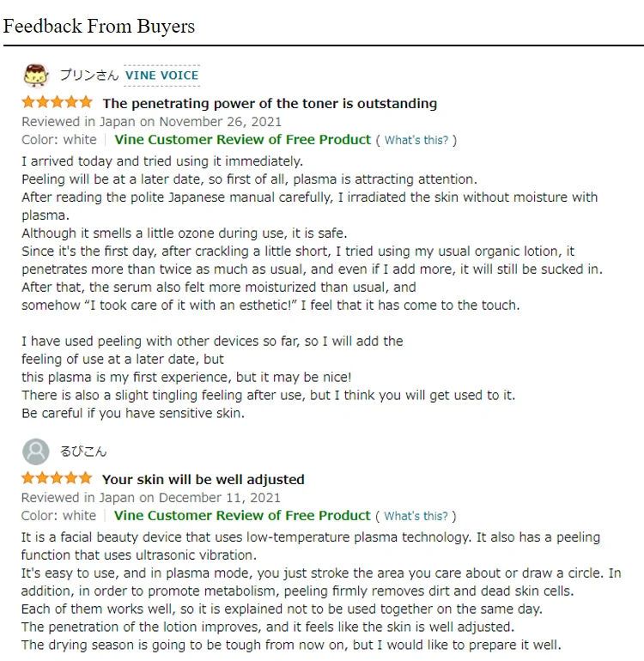Image resolution: width=644 pixels, height=661 pixels.
Task: Open reviewer profile るびこん
Action: tap(83, 452)
